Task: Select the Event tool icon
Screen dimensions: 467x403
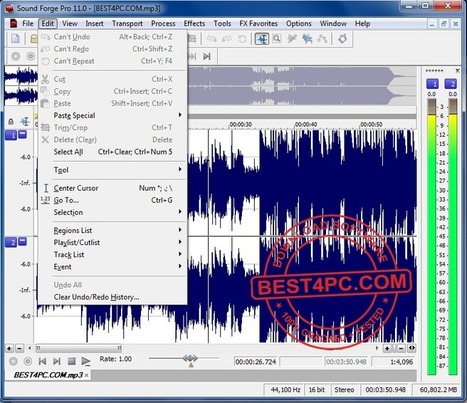Action: 307,39
